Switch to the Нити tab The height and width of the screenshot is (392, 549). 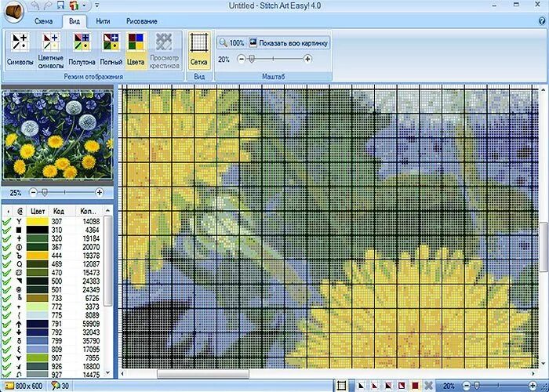pyautogui.click(x=103, y=21)
